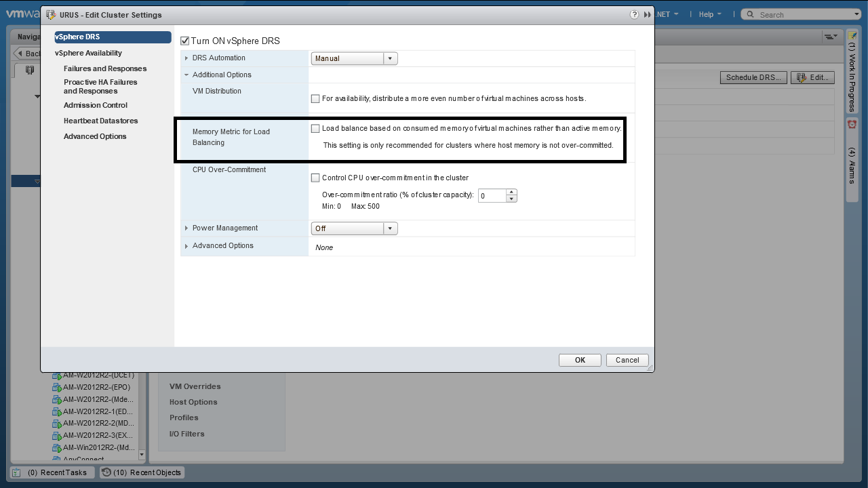The image size is (868, 488).
Task: Click the hosts and clusters tab icon in Navigator
Action: click(29, 70)
